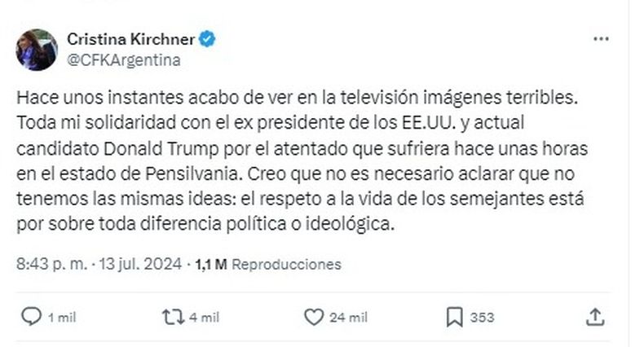Bookmark this tweet using the bookmark icon
644x347 pixels.
(x=454, y=317)
